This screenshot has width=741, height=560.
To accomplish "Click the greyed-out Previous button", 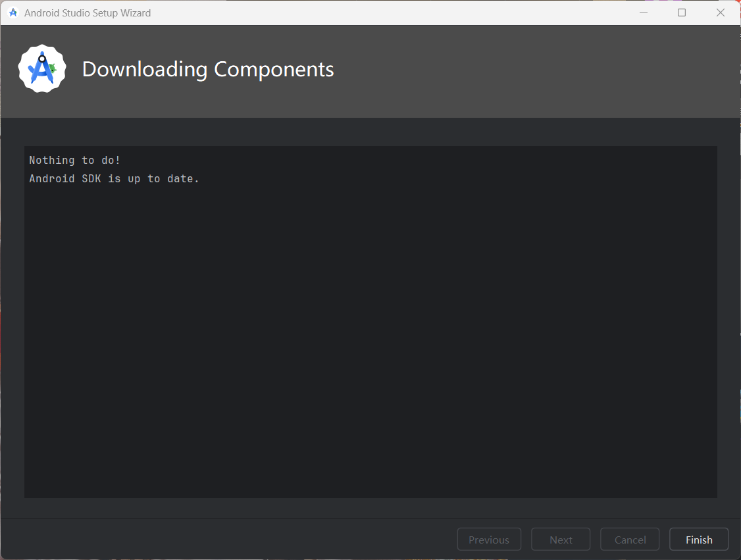I will click(489, 540).
